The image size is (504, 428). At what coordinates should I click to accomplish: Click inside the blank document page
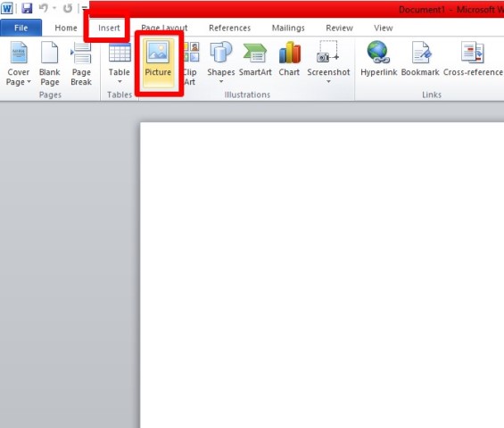pyautogui.click(x=322, y=275)
